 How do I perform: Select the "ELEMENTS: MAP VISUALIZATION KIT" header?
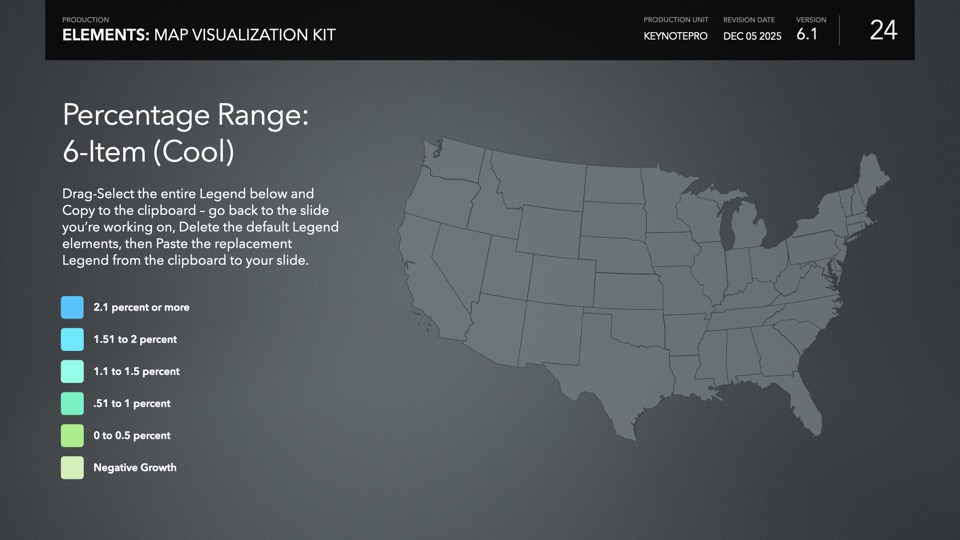pyautogui.click(x=199, y=35)
